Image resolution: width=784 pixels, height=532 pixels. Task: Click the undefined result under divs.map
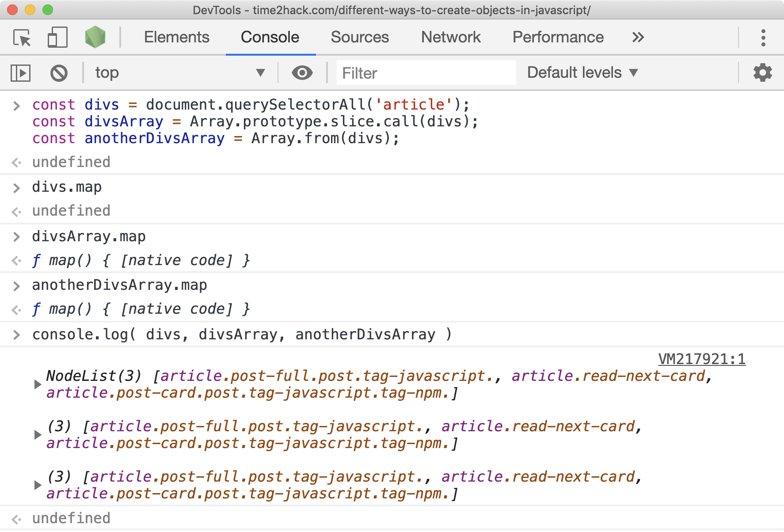tap(71, 211)
